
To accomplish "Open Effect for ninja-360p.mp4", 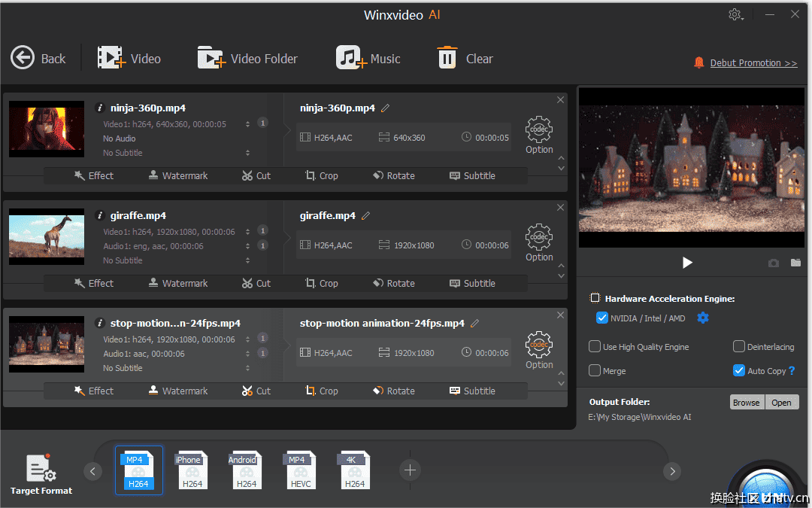I will (94, 175).
